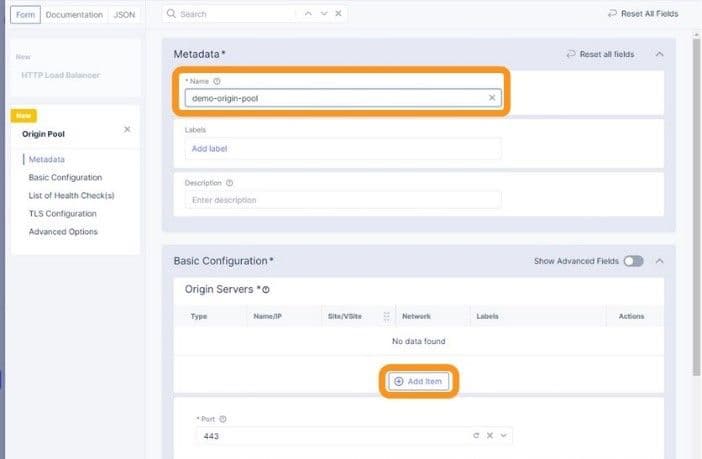Reset the Port field value icon
Screen dimensions: 702x459
[476, 435]
